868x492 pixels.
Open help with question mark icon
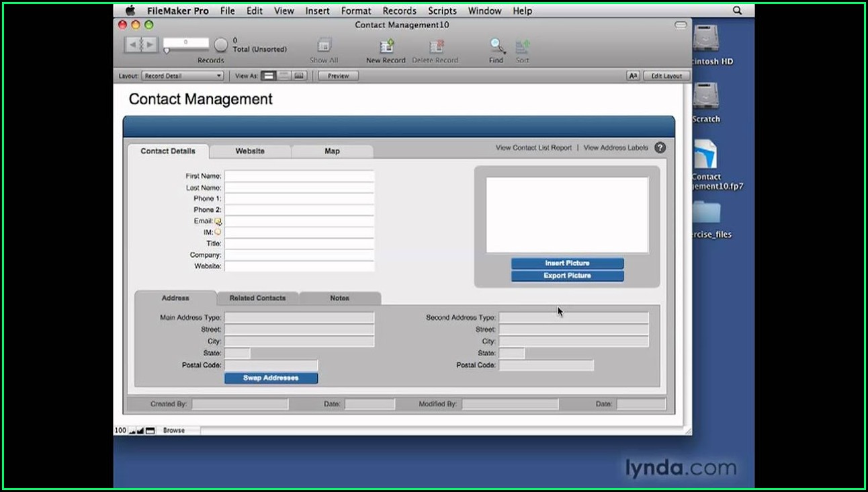[x=660, y=148]
